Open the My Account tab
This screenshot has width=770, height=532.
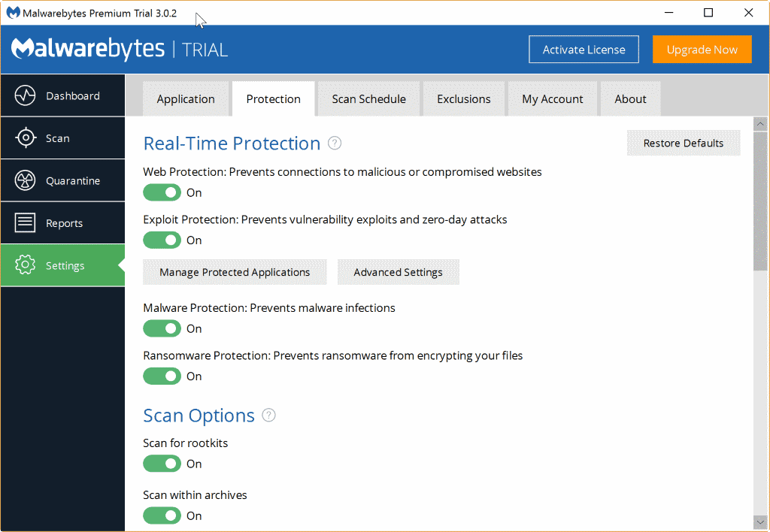[x=553, y=98]
